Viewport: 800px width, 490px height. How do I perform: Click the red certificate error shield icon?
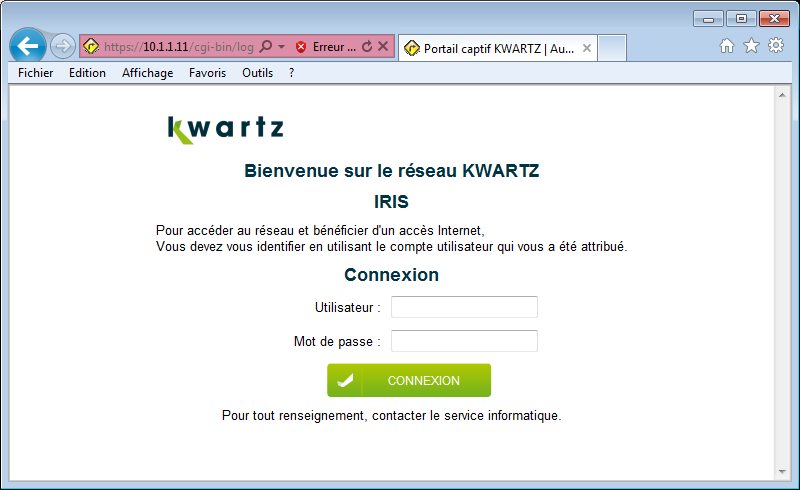(301, 47)
